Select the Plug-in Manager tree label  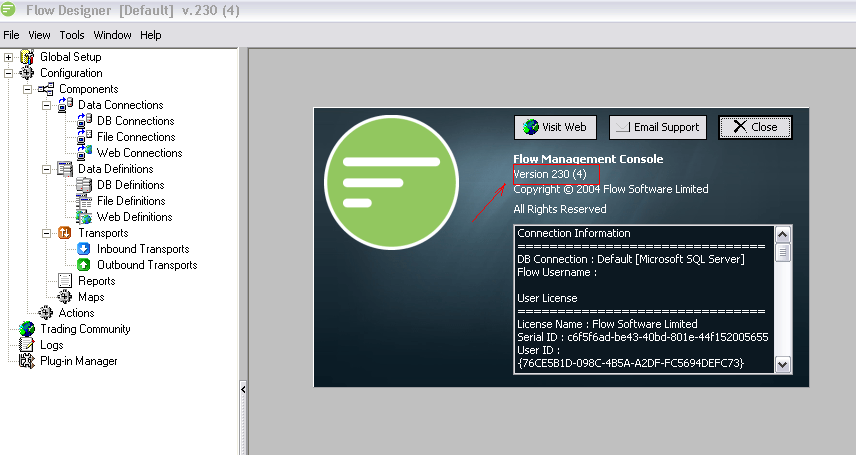[x=79, y=361]
